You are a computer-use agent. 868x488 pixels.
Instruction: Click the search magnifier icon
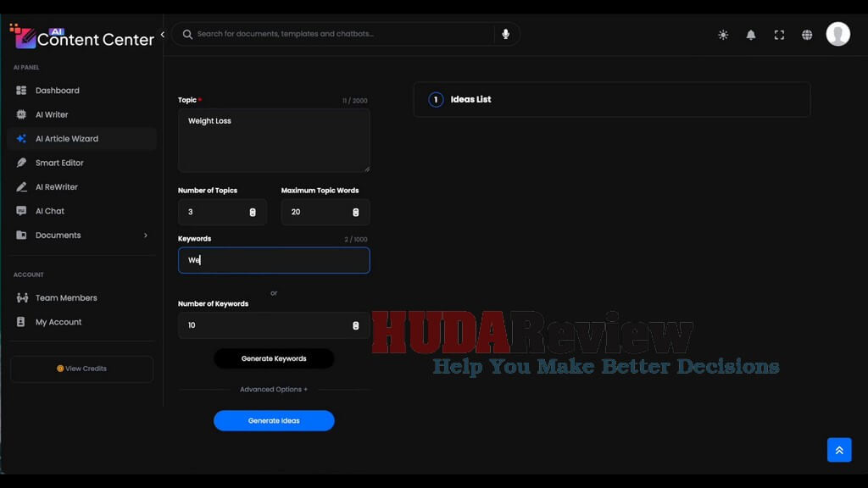(x=187, y=34)
